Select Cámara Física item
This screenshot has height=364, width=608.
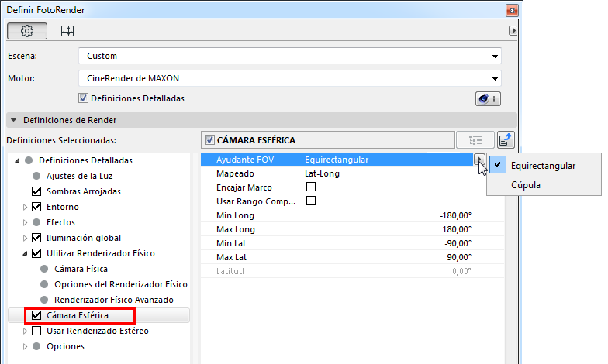coord(81,269)
